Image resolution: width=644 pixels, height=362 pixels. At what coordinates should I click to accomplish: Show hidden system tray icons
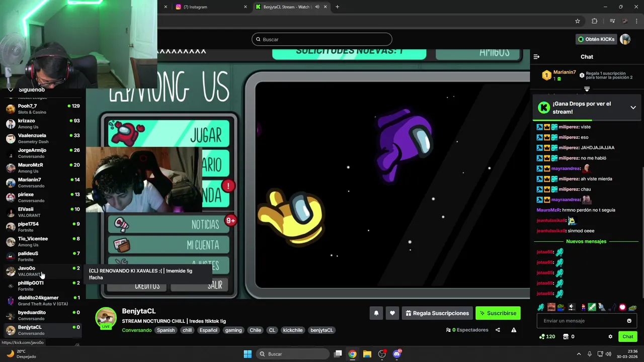point(579,354)
